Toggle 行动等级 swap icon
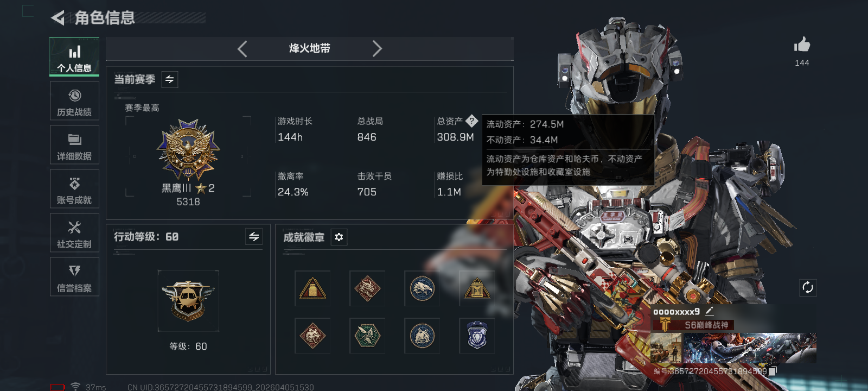 coord(254,236)
